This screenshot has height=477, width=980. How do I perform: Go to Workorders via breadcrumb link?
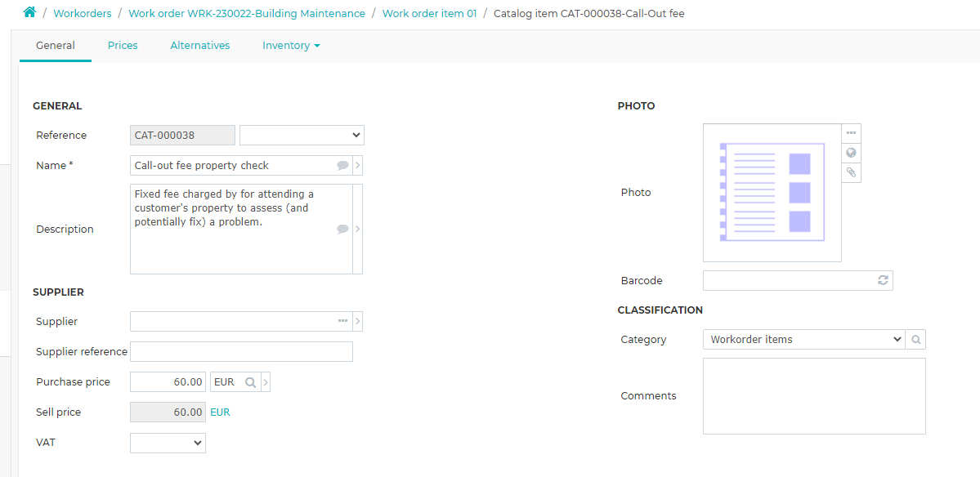coord(83,13)
